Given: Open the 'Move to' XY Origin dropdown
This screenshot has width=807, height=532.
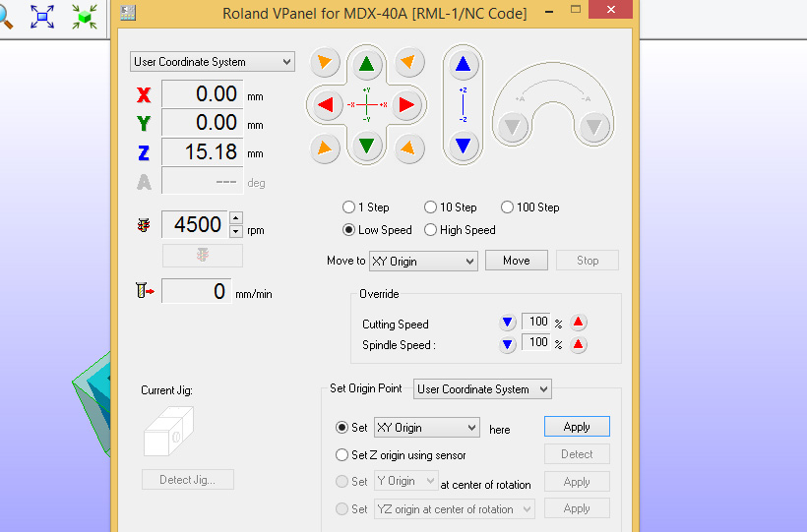Looking at the screenshot, I should 423,261.
